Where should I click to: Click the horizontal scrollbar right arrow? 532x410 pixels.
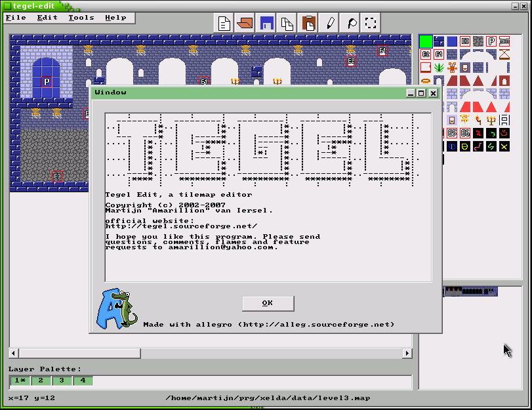(x=407, y=354)
